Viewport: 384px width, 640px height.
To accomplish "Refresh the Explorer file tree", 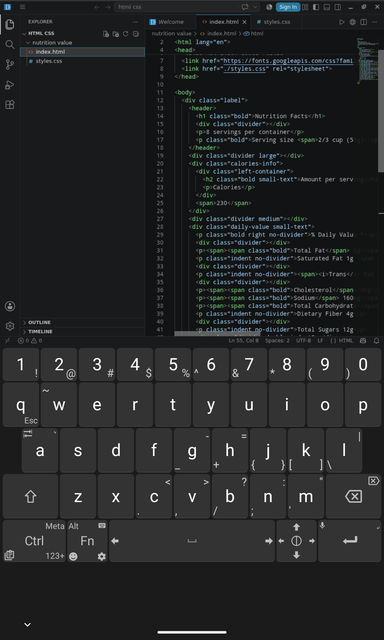I will tap(126, 33).
